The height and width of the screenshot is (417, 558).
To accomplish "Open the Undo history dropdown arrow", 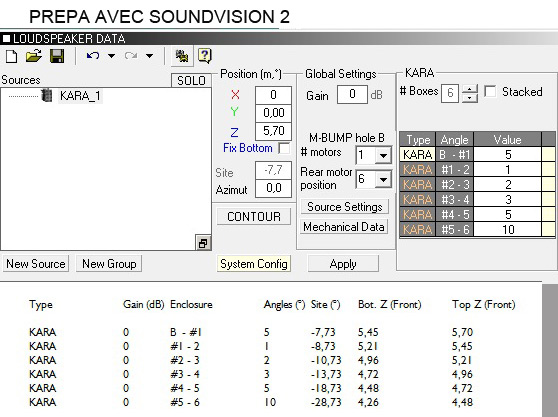I will [x=111, y=56].
